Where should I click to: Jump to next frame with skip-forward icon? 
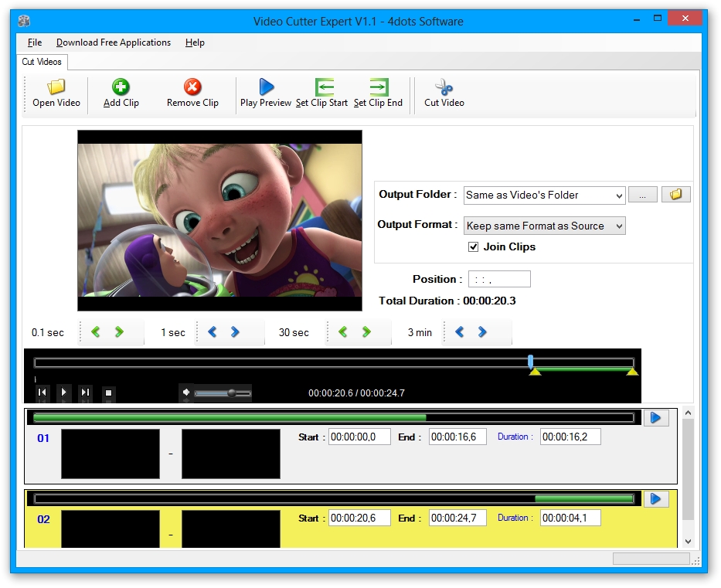(x=86, y=393)
